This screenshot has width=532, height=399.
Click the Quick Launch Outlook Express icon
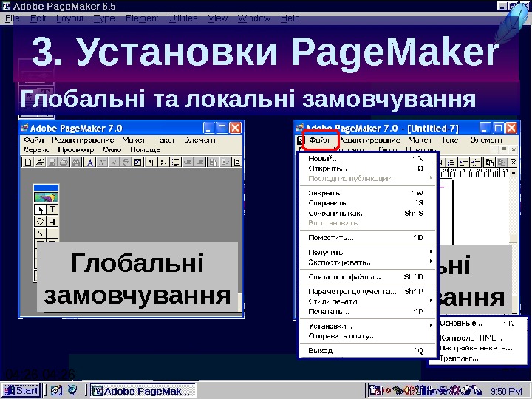56,391
